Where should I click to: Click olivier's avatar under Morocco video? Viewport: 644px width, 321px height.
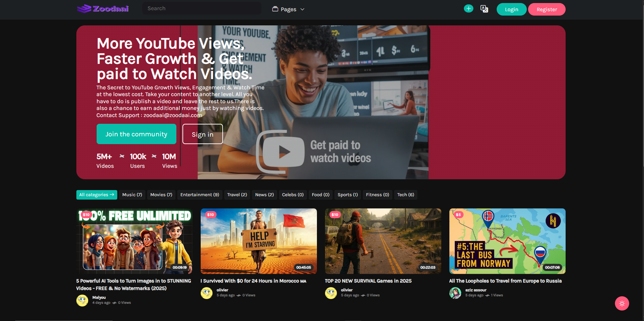(206, 293)
